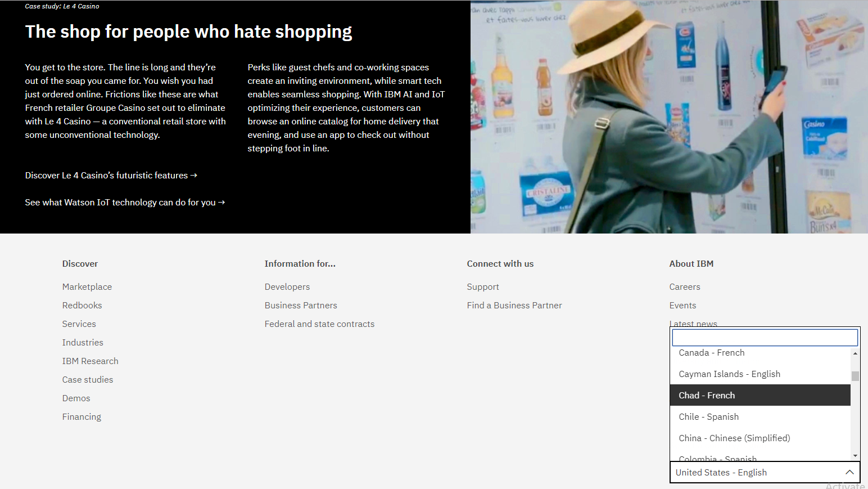Click Federal and state contracts link
This screenshot has width=868, height=489.
click(319, 324)
